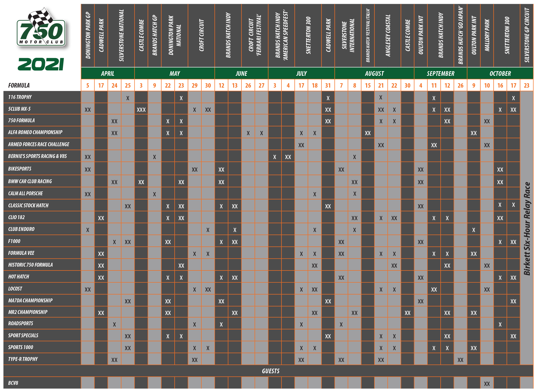Viewport: 537px width, 392px height.
Task: Select the HOT HATCH row label
Action: click(x=18, y=277)
